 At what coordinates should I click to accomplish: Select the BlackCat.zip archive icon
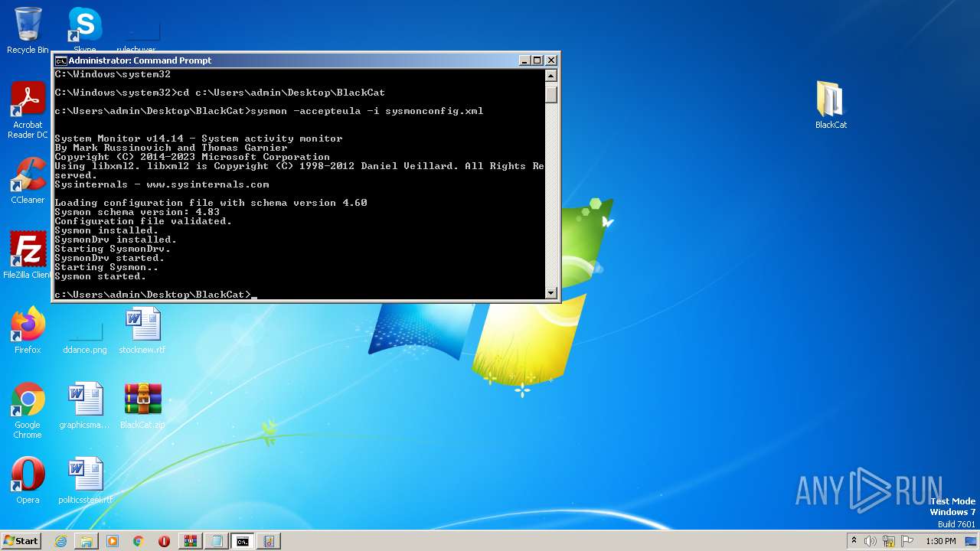[x=142, y=406]
